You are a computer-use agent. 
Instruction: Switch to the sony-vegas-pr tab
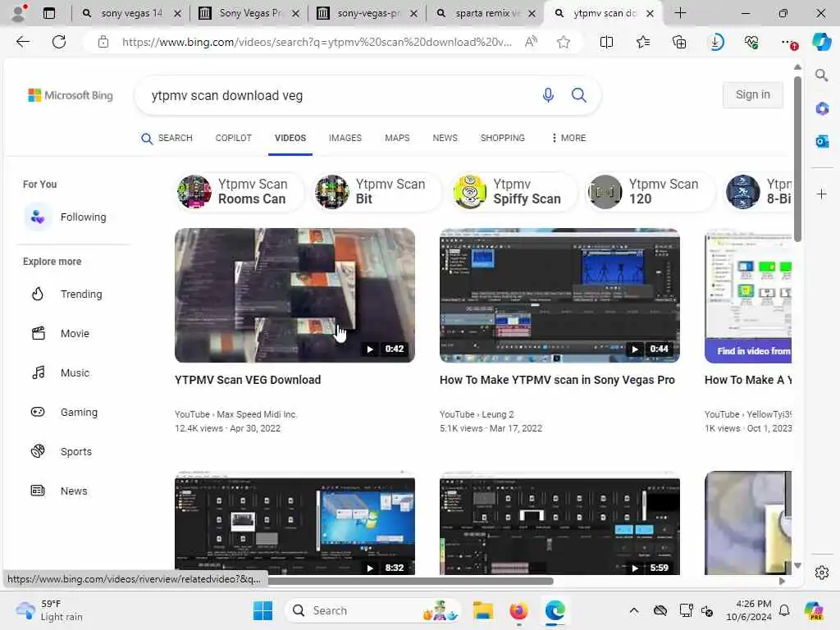(x=367, y=13)
